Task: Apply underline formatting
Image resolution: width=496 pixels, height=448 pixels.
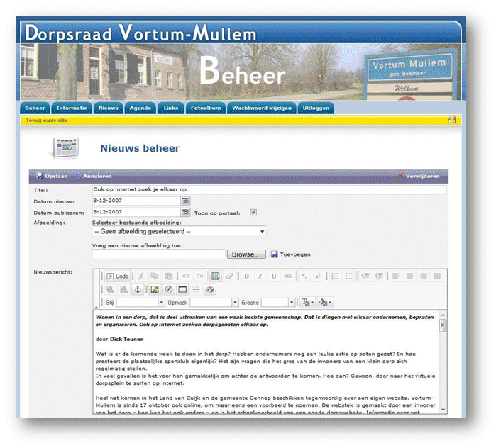Action: 272,276
